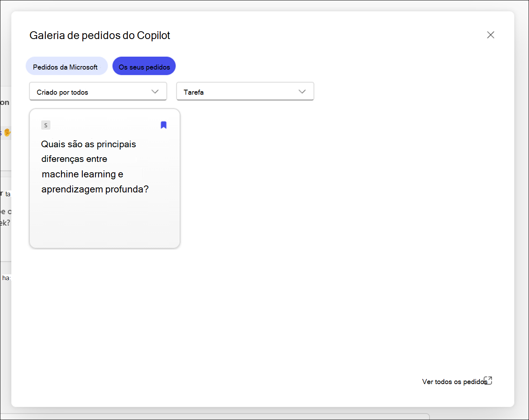
Task: Click the S badge icon on the prompt card
Action: 46,125
